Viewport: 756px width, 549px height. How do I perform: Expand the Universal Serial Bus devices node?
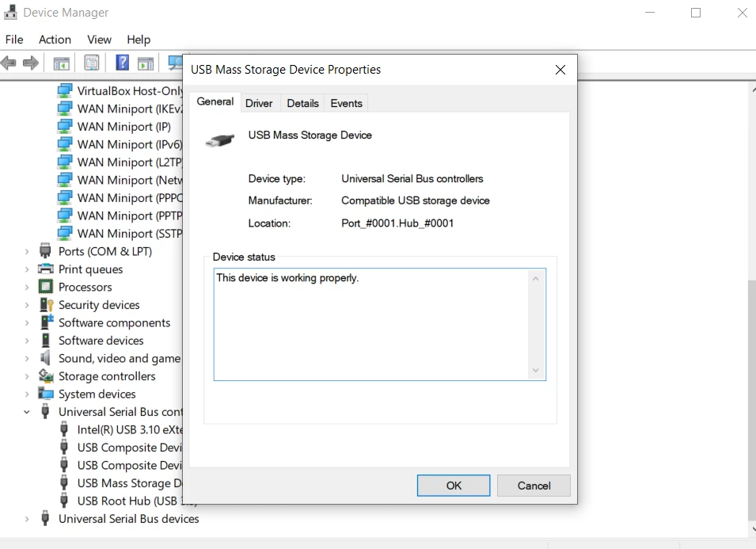[27, 519]
